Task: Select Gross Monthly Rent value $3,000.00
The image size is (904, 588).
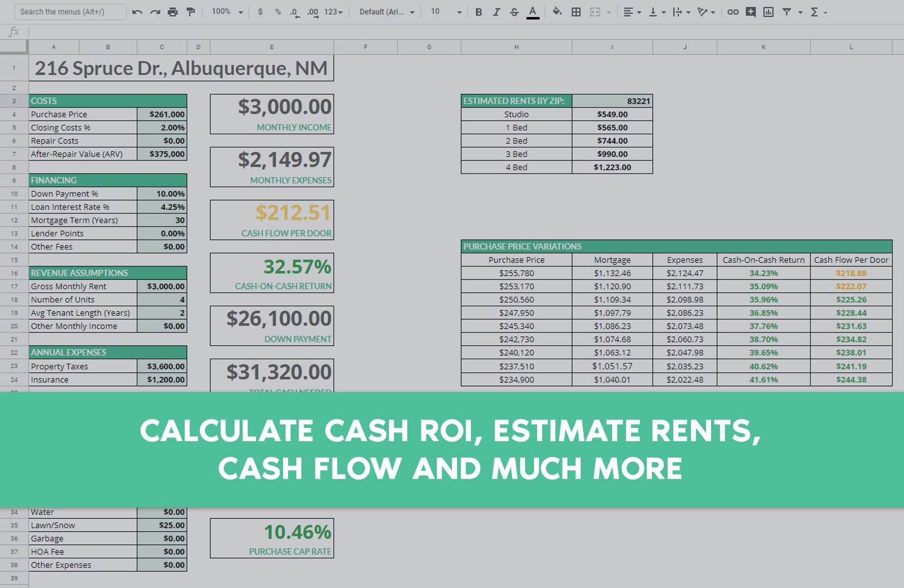Action: point(162,286)
